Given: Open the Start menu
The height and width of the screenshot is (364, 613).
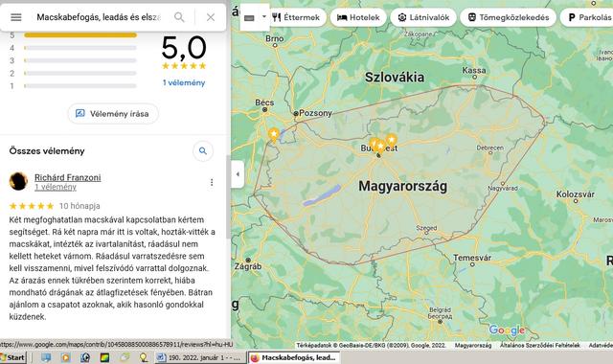Looking at the screenshot, I should (x=12, y=357).
